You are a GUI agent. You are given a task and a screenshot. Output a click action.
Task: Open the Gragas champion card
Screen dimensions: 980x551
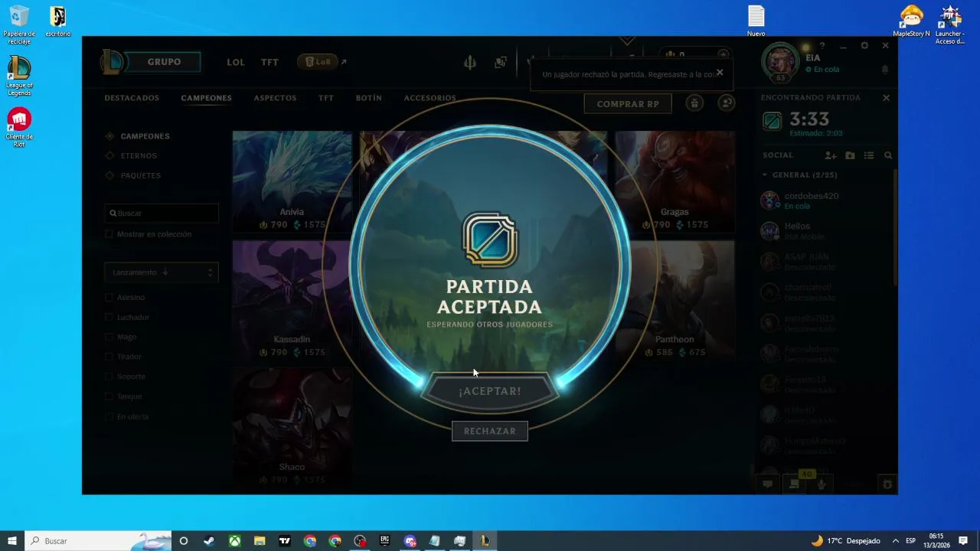tap(675, 181)
